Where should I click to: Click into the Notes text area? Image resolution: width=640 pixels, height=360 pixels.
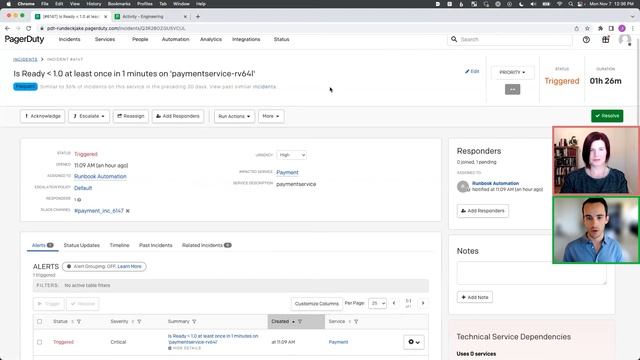coord(531,273)
